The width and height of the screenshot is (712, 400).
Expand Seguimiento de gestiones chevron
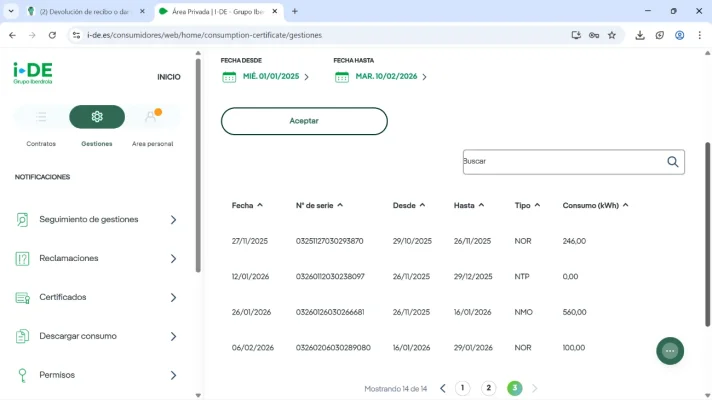tap(173, 220)
